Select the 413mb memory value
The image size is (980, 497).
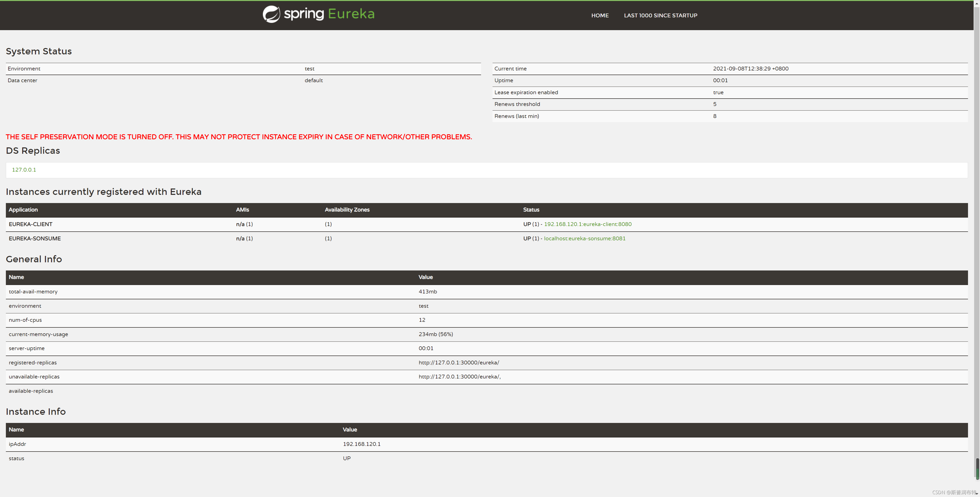[x=428, y=292]
